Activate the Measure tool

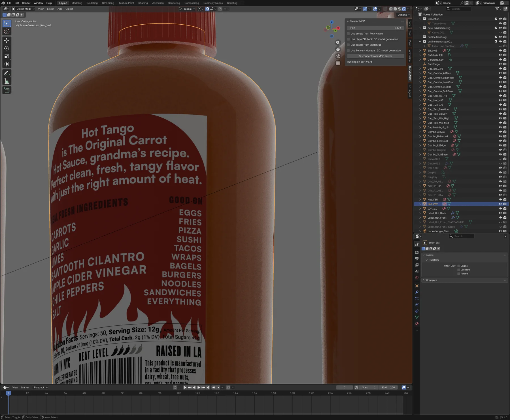[7, 82]
